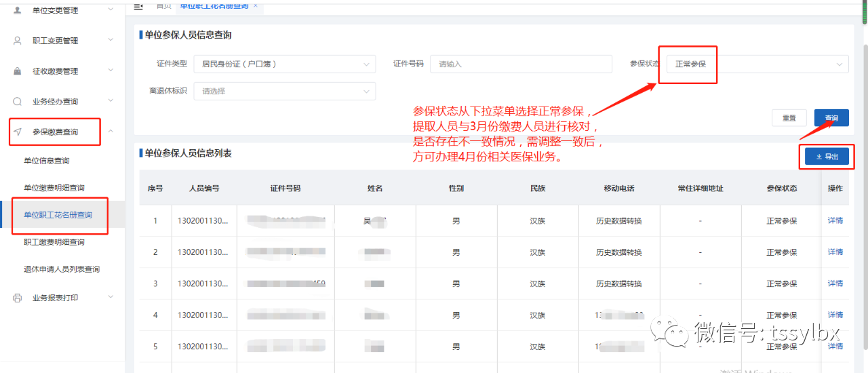
Task: Click the 重置 reset button
Action: click(789, 118)
